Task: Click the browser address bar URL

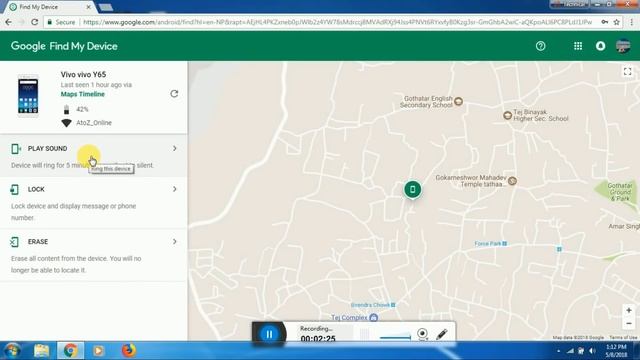Action: click(338, 22)
